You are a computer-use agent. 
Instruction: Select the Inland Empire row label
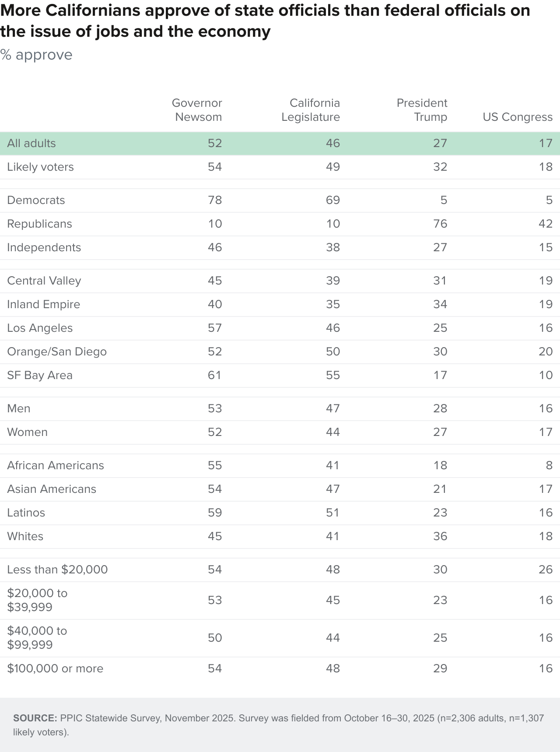[43, 304]
